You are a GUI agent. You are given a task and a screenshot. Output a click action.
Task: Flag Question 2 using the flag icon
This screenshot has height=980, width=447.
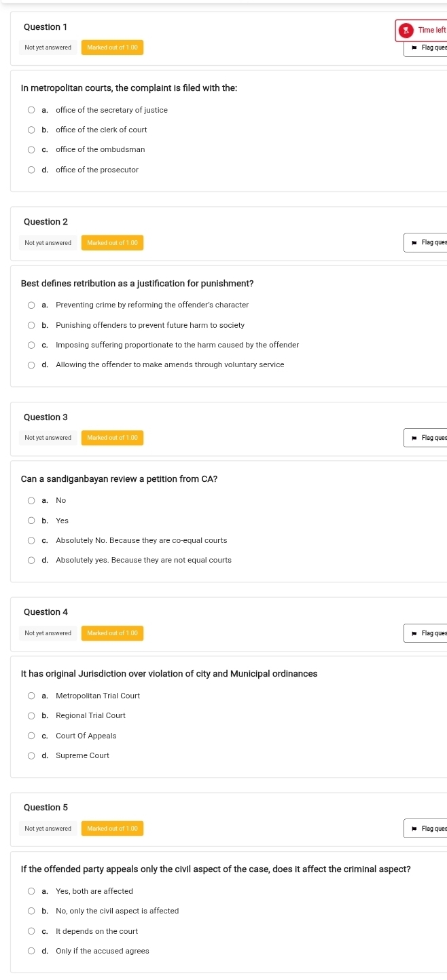tap(427, 242)
